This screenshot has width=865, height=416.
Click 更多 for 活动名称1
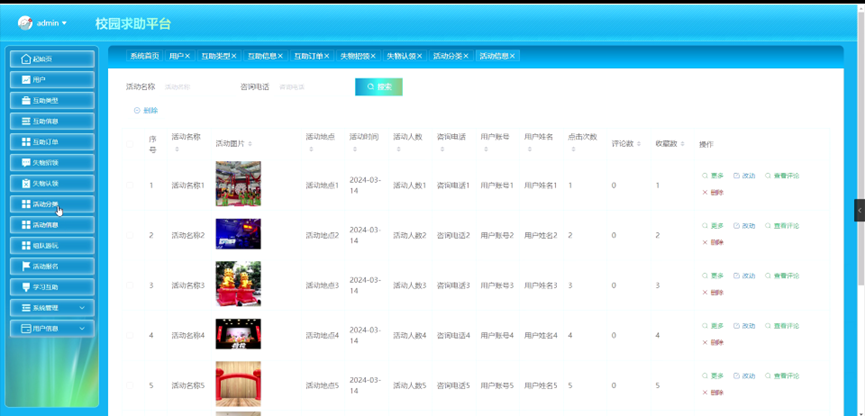[713, 175]
